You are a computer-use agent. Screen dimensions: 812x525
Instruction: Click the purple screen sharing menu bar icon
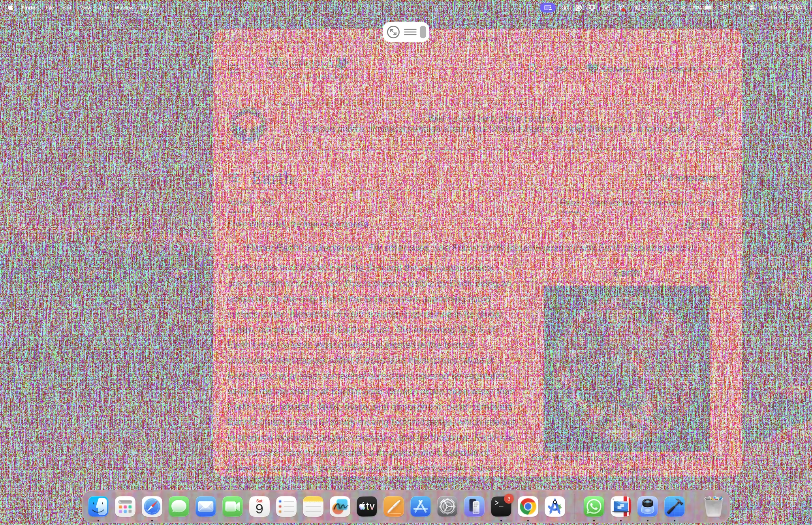tap(548, 8)
